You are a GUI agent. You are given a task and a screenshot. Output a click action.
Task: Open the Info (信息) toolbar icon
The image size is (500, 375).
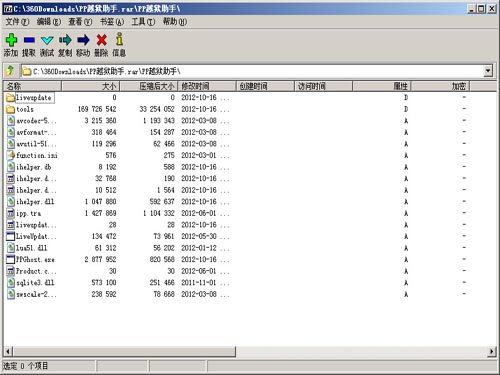[x=119, y=39]
